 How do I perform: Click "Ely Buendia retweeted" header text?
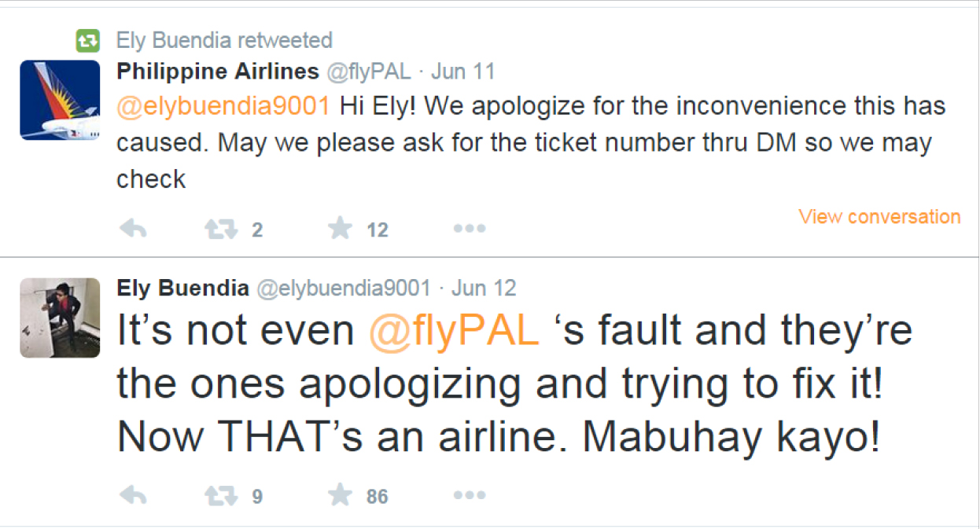pos(224,39)
